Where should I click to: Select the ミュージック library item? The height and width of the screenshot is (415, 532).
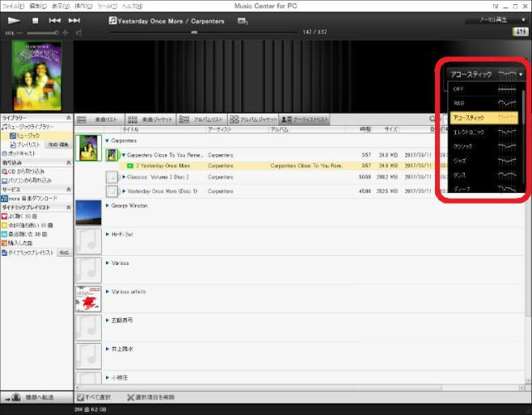[x=26, y=136]
